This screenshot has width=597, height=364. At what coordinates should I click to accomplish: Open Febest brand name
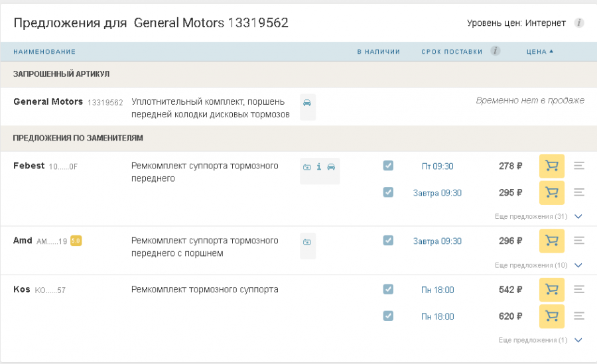click(29, 166)
